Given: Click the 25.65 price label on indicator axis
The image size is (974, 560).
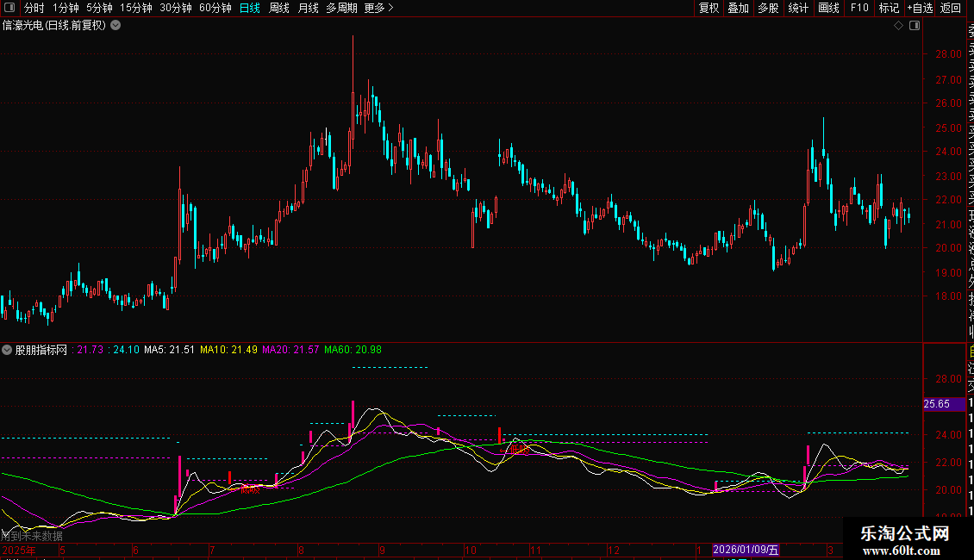Looking at the screenshot, I should pyautogui.click(x=936, y=403).
